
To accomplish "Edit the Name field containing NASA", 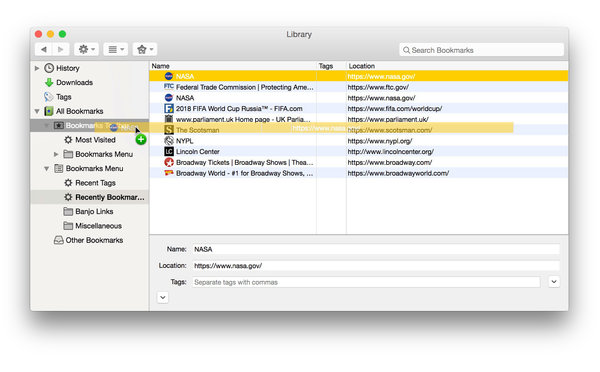I will point(376,249).
